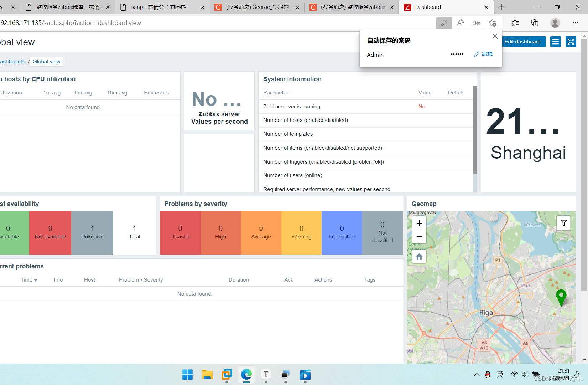The height and width of the screenshot is (385, 588).
Task: Open the Typora taskbar icon
Action: pos(266,375)
